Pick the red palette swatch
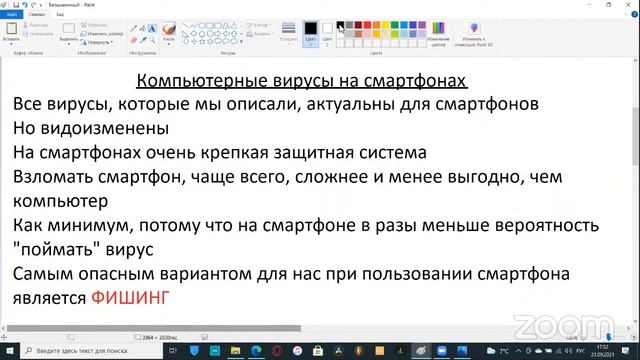This screenshot has height=360, width=640. pyautogui.click(x=367, y=25)
